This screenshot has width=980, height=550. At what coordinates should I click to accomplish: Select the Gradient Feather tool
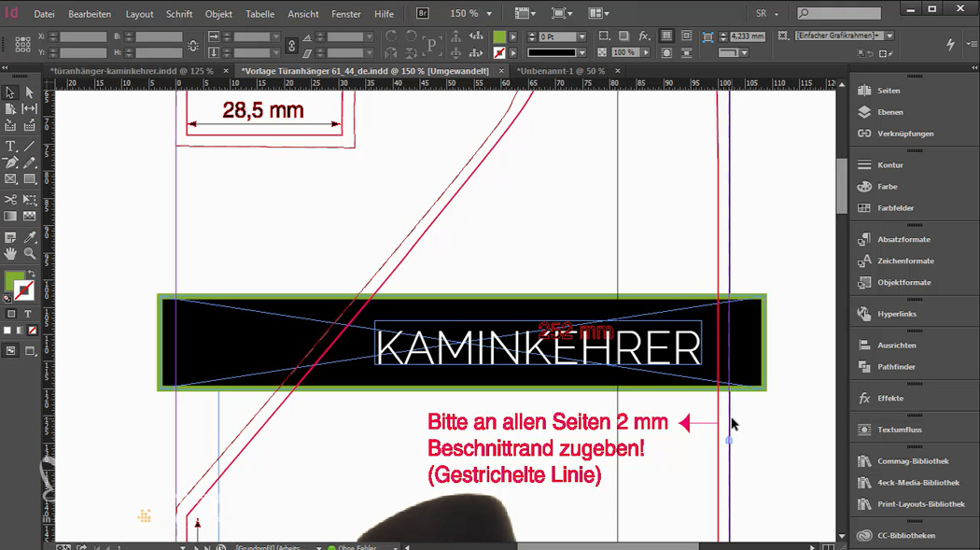29,217
